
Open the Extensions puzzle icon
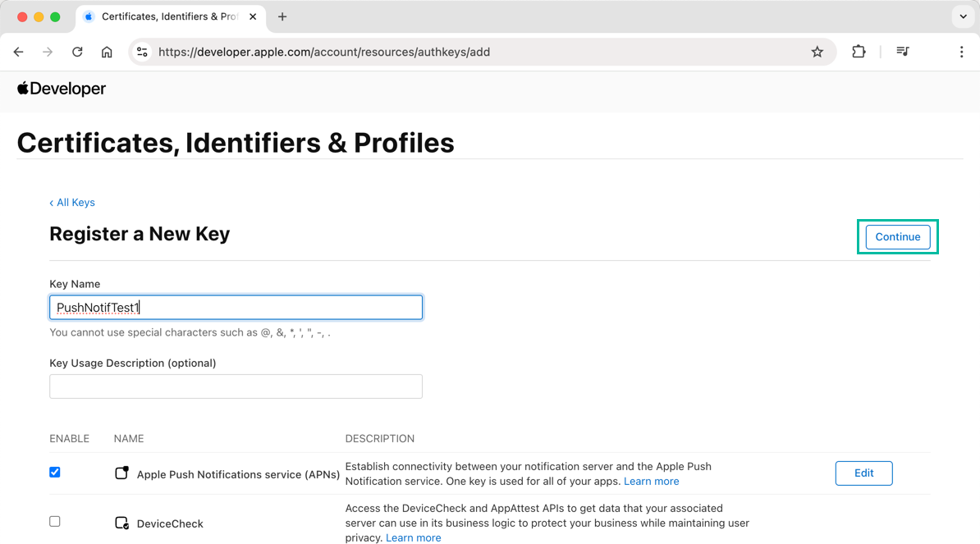click(859, 52)
